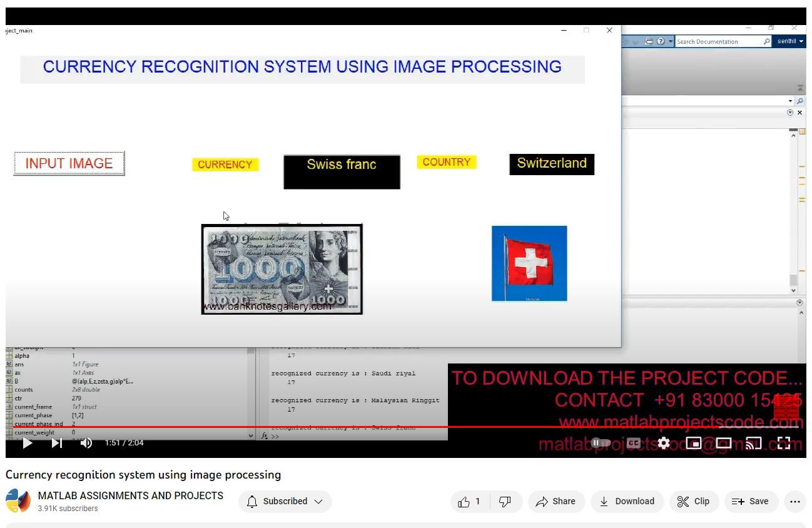
Task: Enter full screen mode
Action: tap(784, 443)
